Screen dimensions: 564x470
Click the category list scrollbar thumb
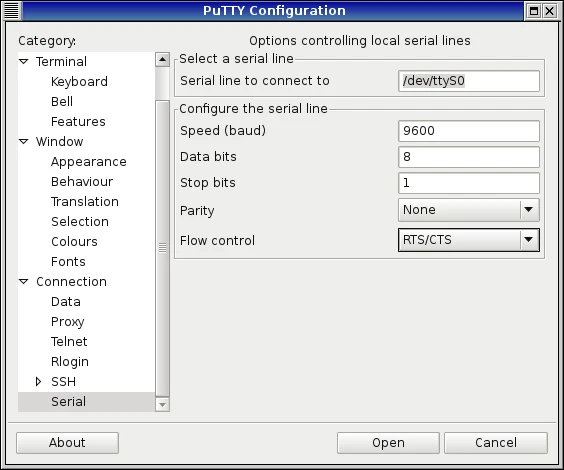162,248
